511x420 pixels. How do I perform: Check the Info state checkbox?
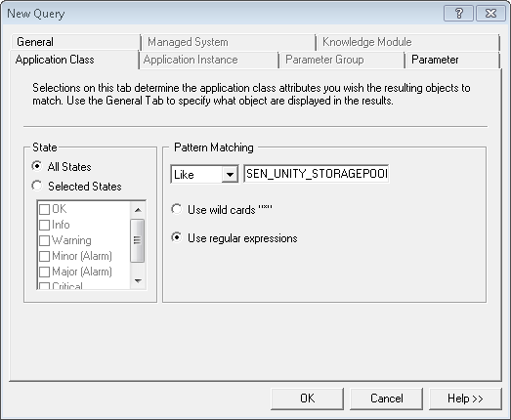tap(44, 225)
